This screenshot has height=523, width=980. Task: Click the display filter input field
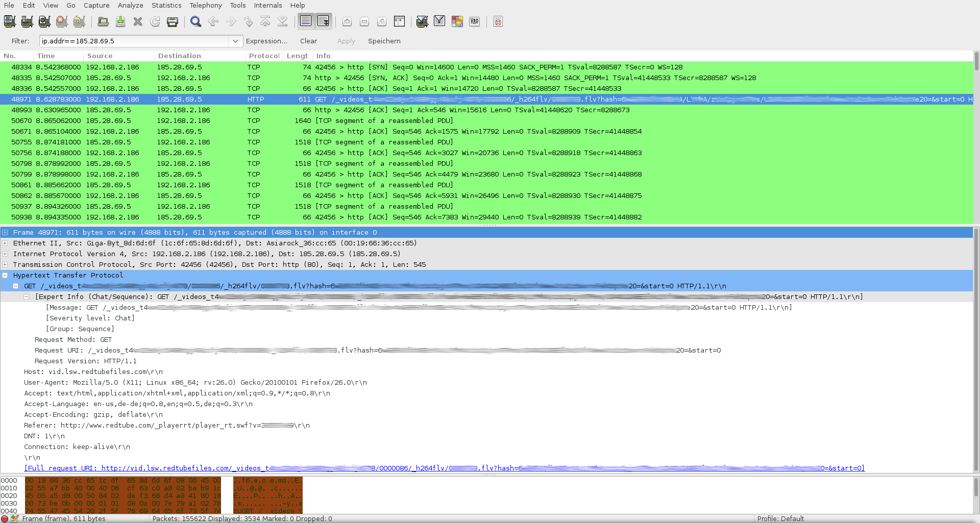[135, 41]
